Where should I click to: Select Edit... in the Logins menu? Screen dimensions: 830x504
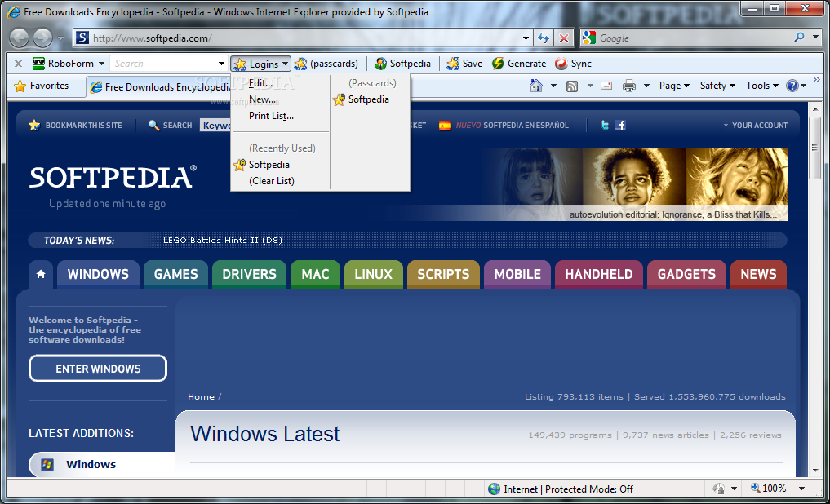point(260,83)
